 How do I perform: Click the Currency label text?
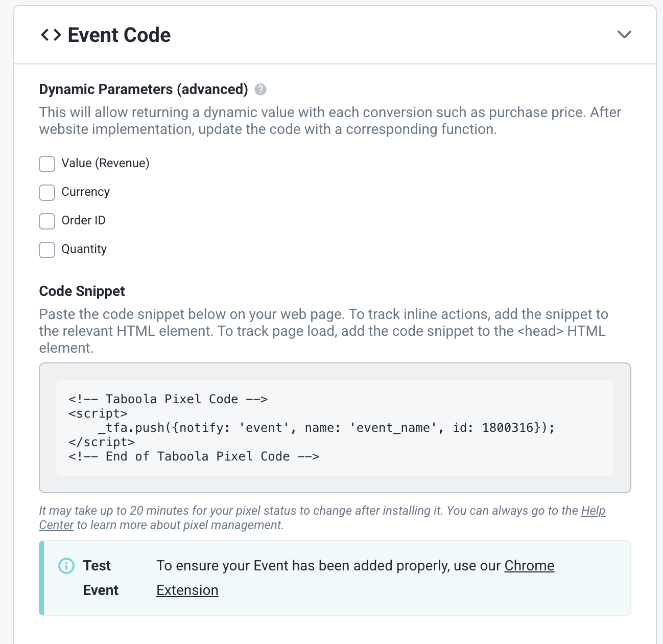(x=86, y=192)
